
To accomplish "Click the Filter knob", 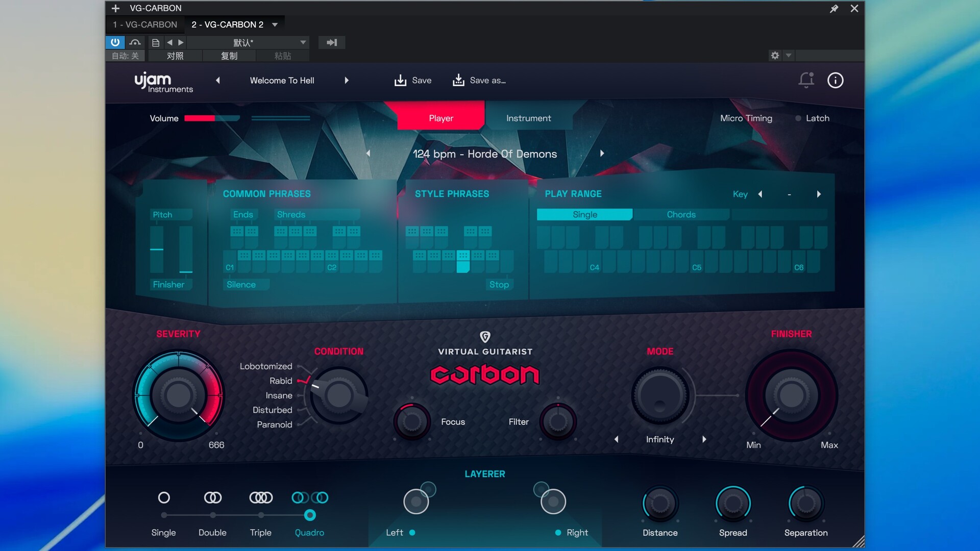I will point(558,421).
